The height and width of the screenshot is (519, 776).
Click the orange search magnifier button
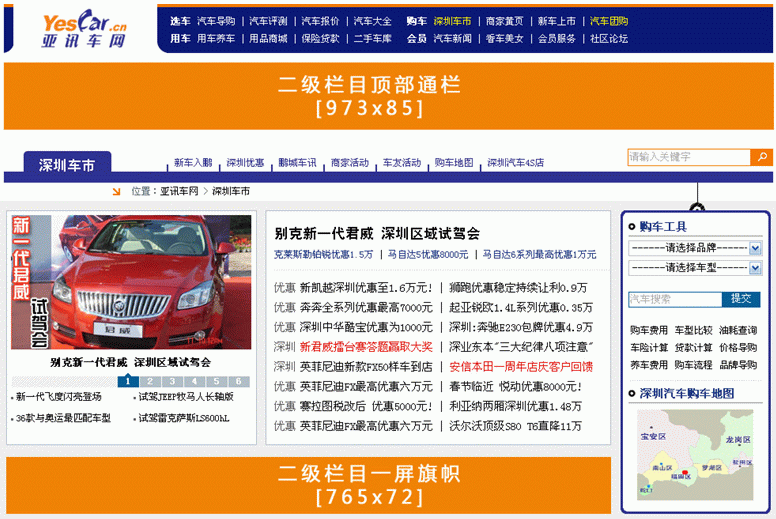pyautogui.click(x=761, y=157)
